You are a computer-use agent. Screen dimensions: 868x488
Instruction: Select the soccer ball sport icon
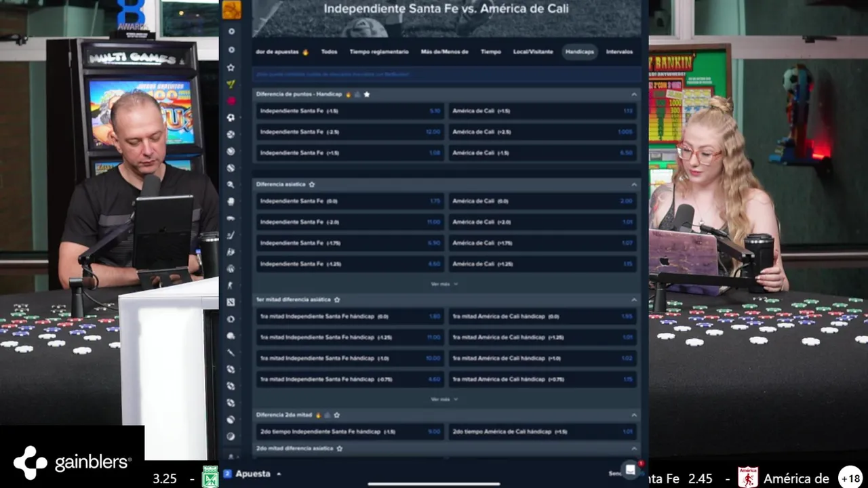231,117
